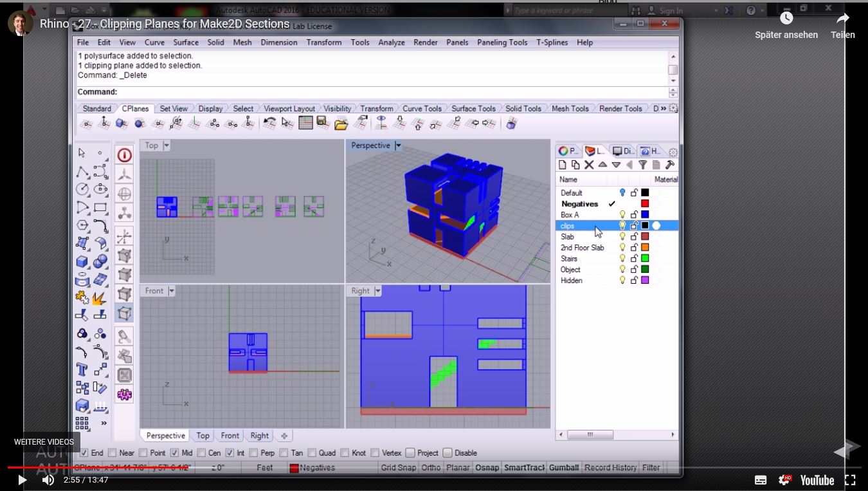Click the Explode tool icon
The image size is (868, 491).
[x=100, y=298]
